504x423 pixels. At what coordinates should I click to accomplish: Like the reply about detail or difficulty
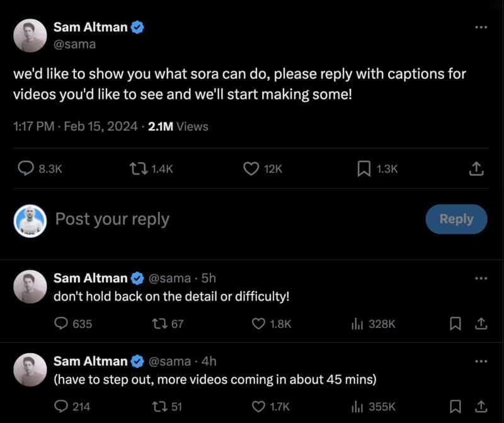coord(258,323)
